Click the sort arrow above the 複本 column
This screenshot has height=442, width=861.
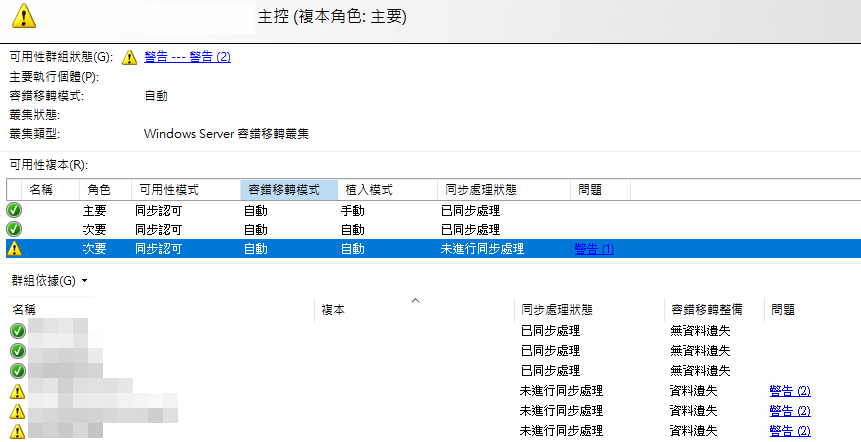(x=415, y=300)
